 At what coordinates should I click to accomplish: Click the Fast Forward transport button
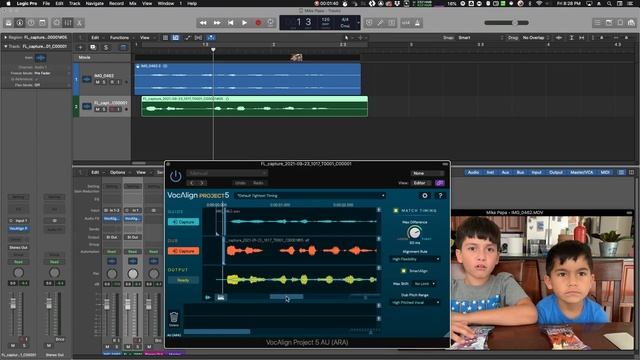click(x=217, y=23)
